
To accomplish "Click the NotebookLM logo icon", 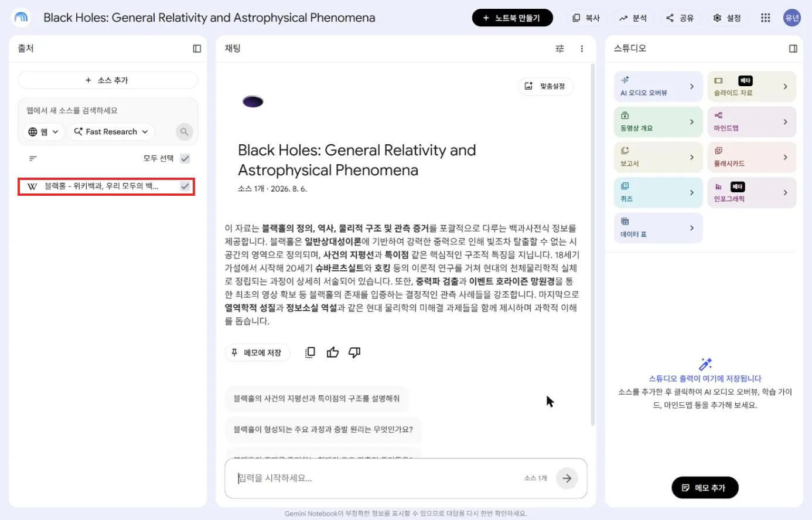I will click(21, 18).
